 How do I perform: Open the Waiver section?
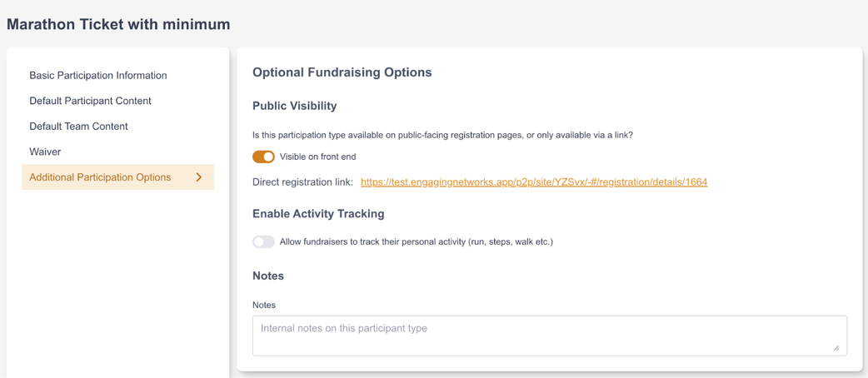tap(45, 152)
